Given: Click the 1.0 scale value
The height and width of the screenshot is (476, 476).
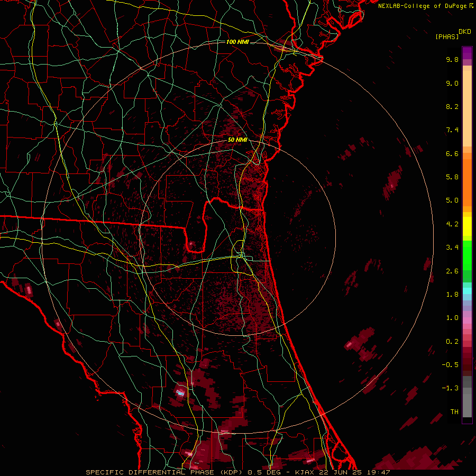Looking at the screenshot, I should 452,318.
